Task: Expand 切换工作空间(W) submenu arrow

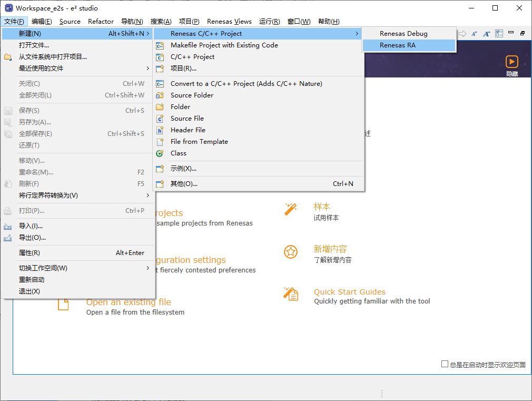Action: coord(148,268)
